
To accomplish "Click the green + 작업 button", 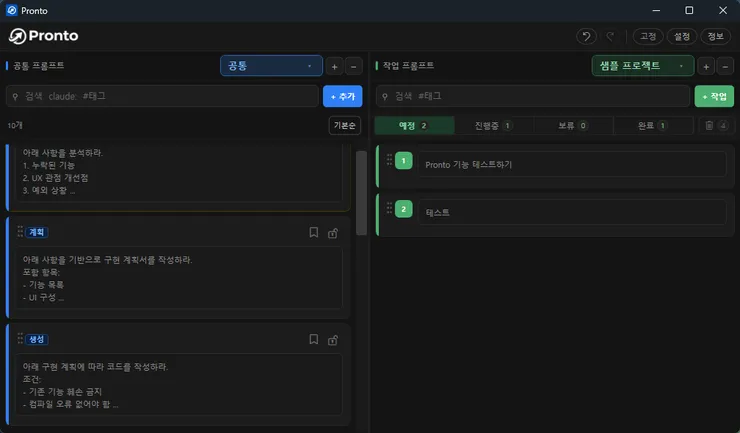I will pos(714,96).
